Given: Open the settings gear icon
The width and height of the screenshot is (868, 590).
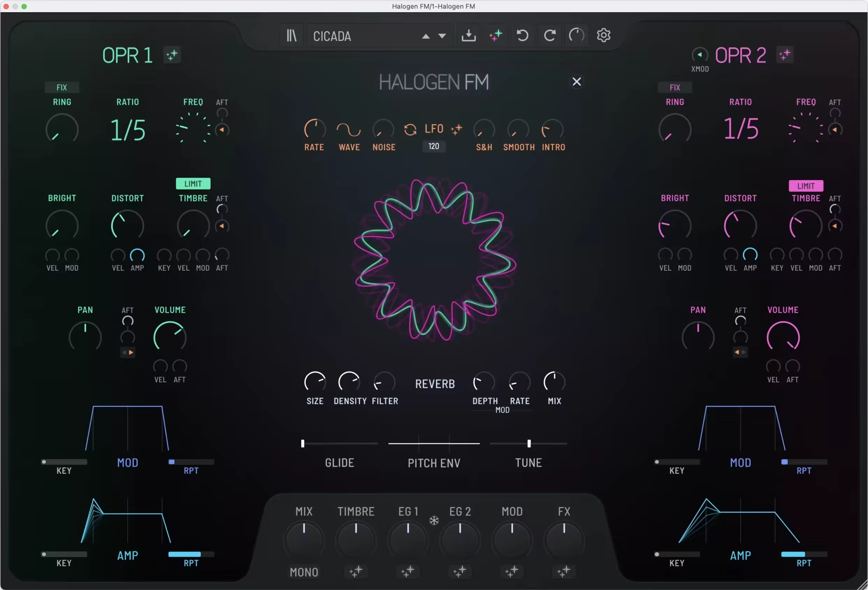Looking at the screenshot, I should 603,36.
